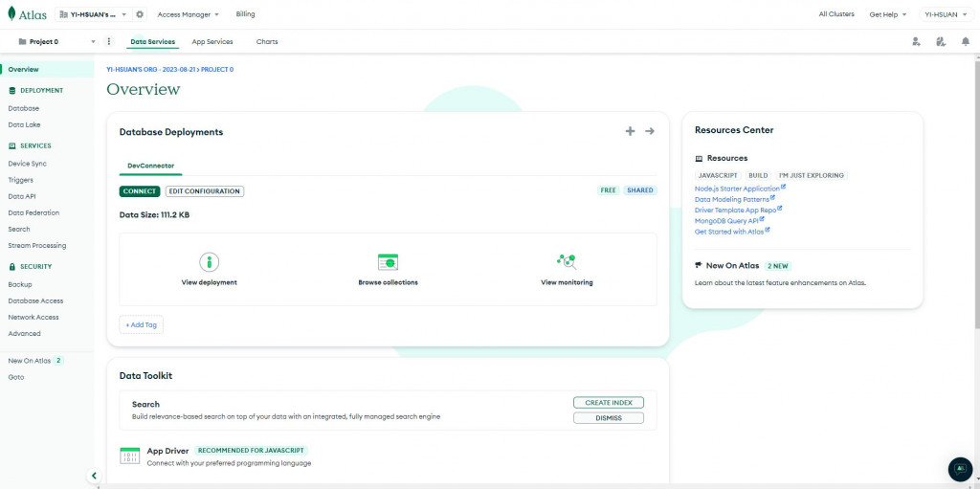Click the View deployment info icon
The image size is (980, 489).
(x=210, y=261)
